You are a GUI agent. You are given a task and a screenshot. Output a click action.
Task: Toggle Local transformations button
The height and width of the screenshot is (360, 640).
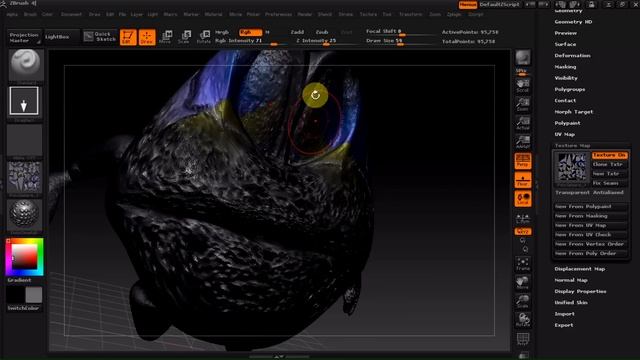(x=522, y=199)
